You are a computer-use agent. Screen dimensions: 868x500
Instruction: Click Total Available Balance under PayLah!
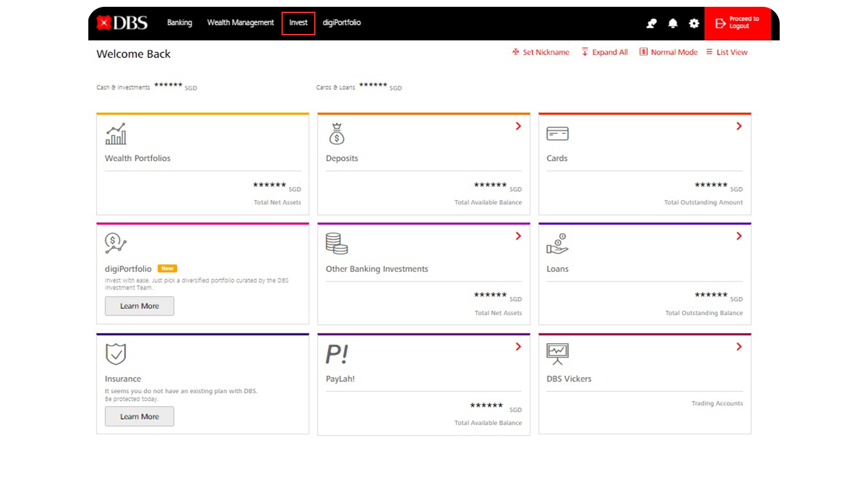coord(488,423)
